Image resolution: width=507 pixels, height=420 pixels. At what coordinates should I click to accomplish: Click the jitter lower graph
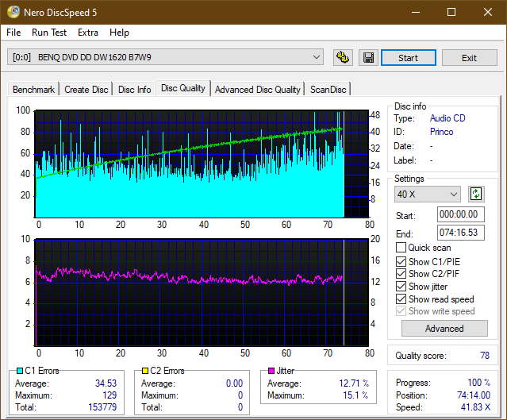(202, 292)
